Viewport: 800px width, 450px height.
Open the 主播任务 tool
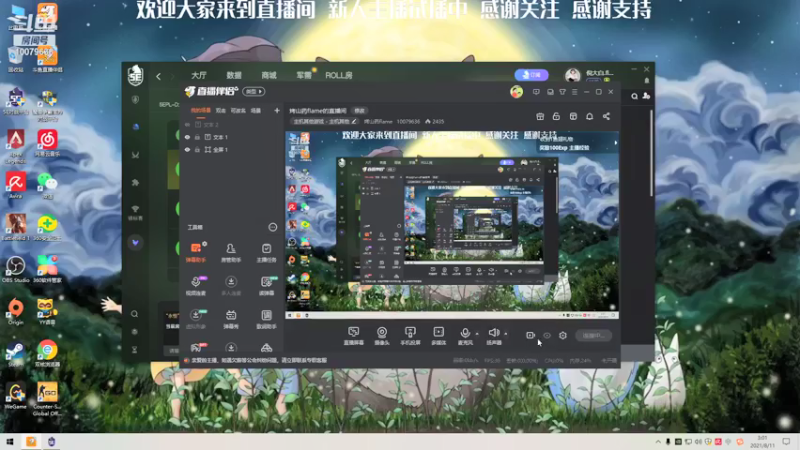pos(266,253)
